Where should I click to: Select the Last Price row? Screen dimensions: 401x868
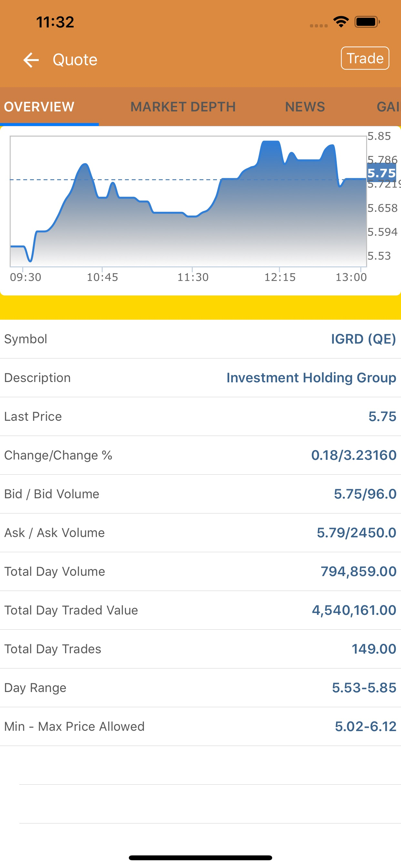(x=200, y=417)
